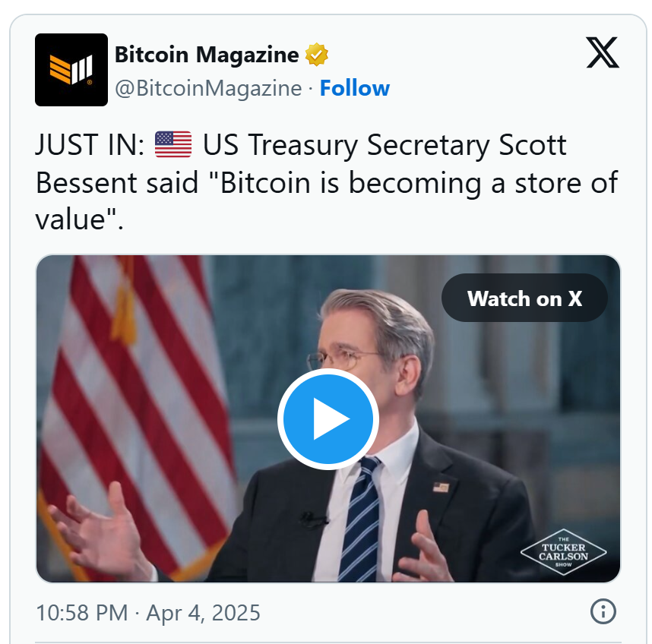Viewport: 652px width, 644px height.
Task: Play the embedded video
Action: 328,418
